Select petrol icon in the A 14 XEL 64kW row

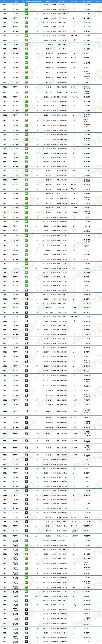[x=26, y=49]
